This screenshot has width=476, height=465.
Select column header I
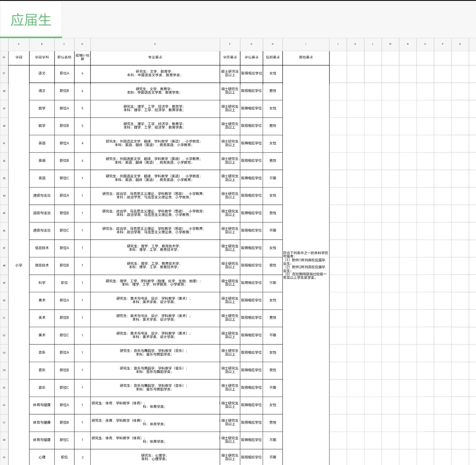click(306, 44)
